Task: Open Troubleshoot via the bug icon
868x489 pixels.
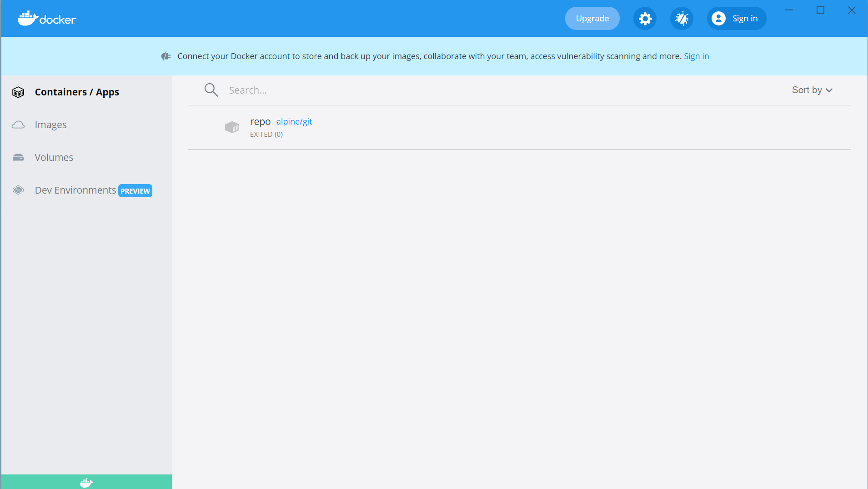Action: (682, 19)
